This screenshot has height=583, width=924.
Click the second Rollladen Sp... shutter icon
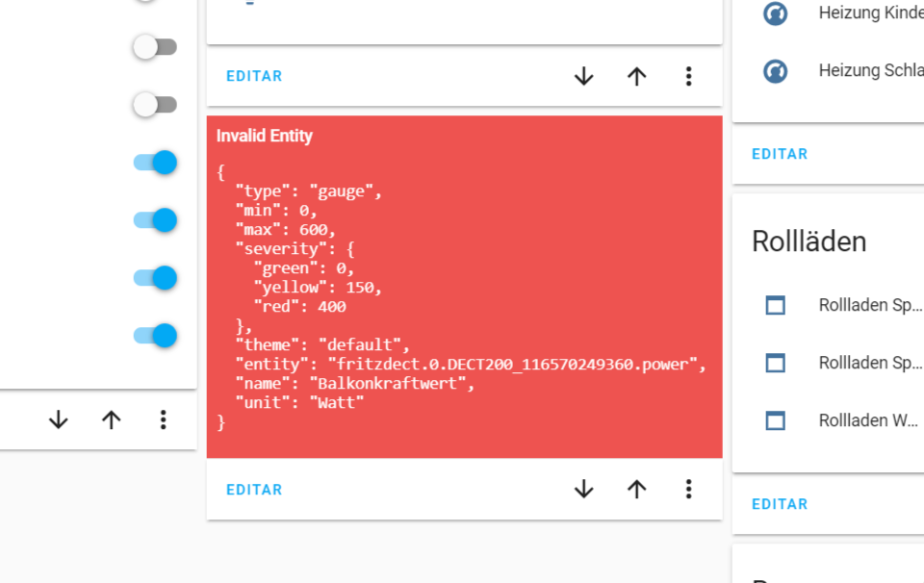point(776,363)
